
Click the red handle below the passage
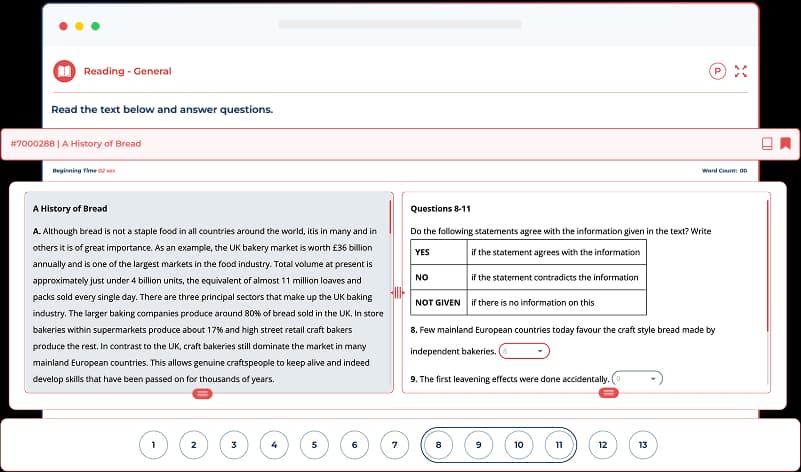tap(202, 394)
